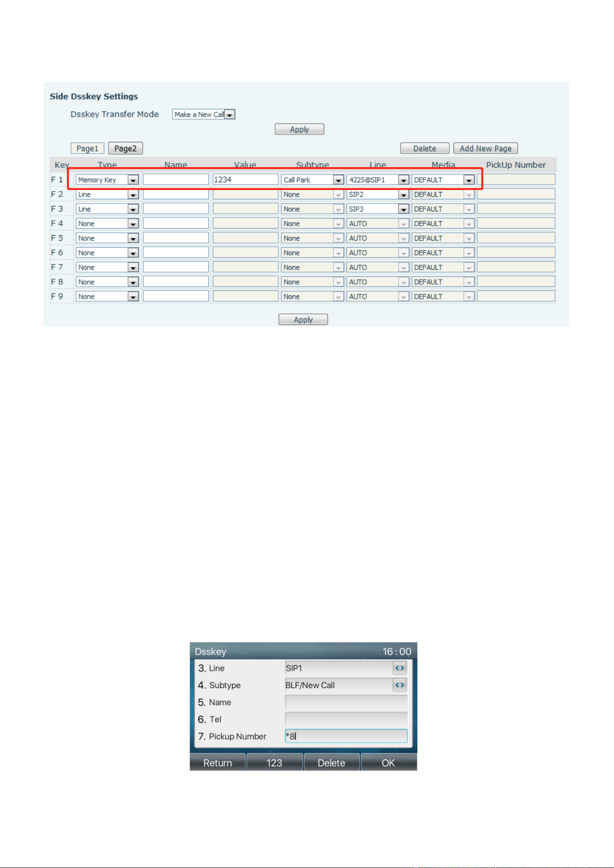
Task: Click the PickUp Number column header
Action: click(x=516, y=165)
